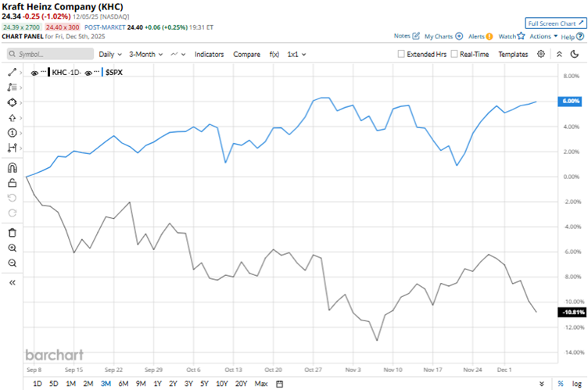Open the f(x) expressions menu
Image resolution: width=588 pixels, height=390 pixels.
pos(274,54)
